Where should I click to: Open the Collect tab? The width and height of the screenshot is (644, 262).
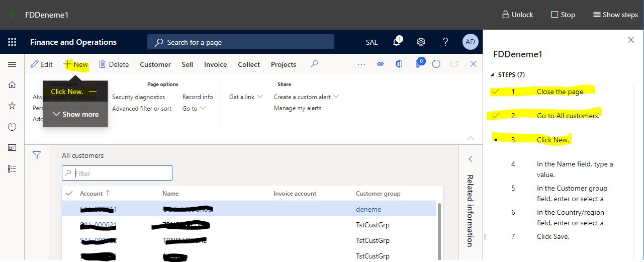tap(249, 64)
